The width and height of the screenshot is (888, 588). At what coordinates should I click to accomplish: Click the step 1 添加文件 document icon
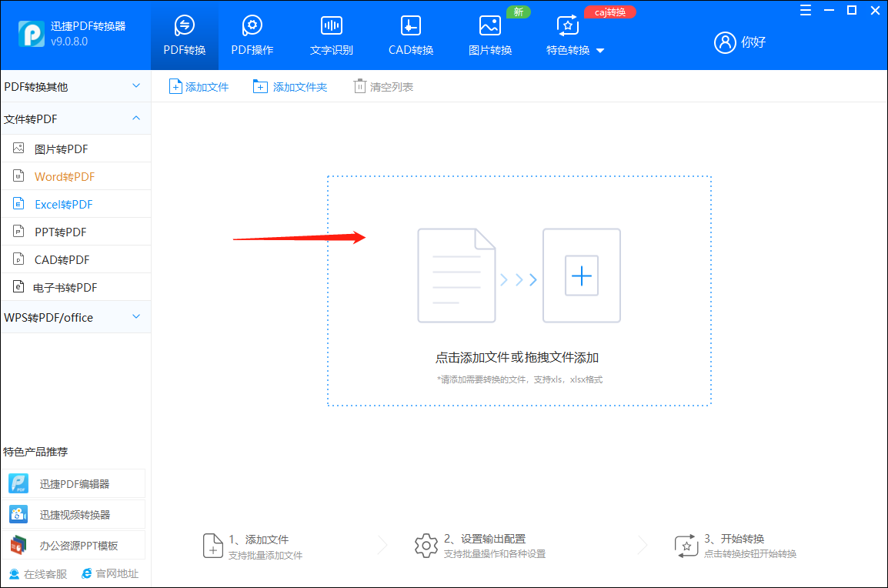tap(213, 546)
